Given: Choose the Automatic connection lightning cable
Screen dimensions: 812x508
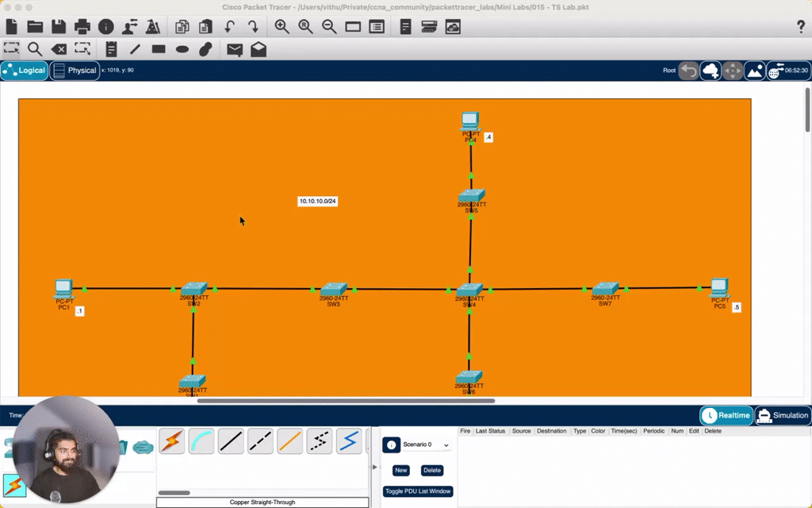Looking at the screenshot, I should point(171,441).
